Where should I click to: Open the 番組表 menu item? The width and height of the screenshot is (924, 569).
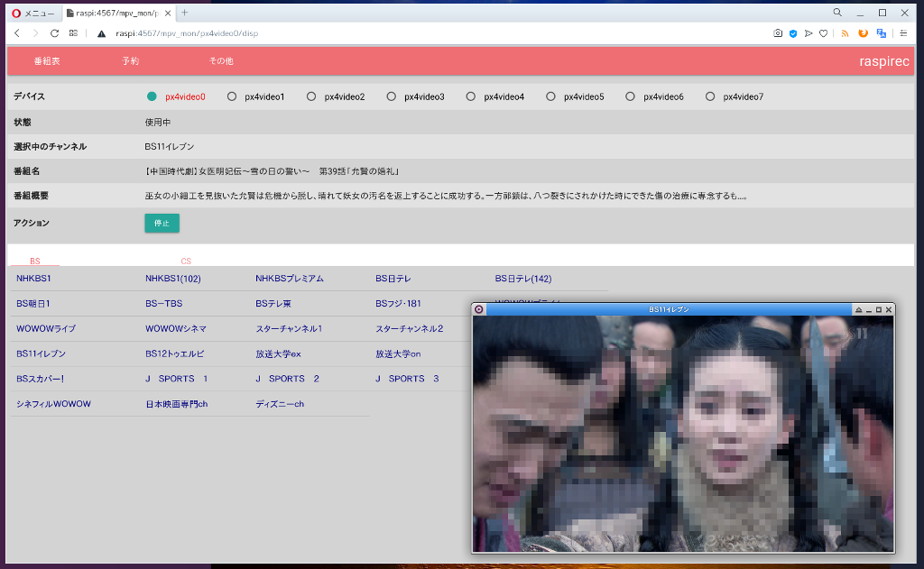[x=47, y=61]
